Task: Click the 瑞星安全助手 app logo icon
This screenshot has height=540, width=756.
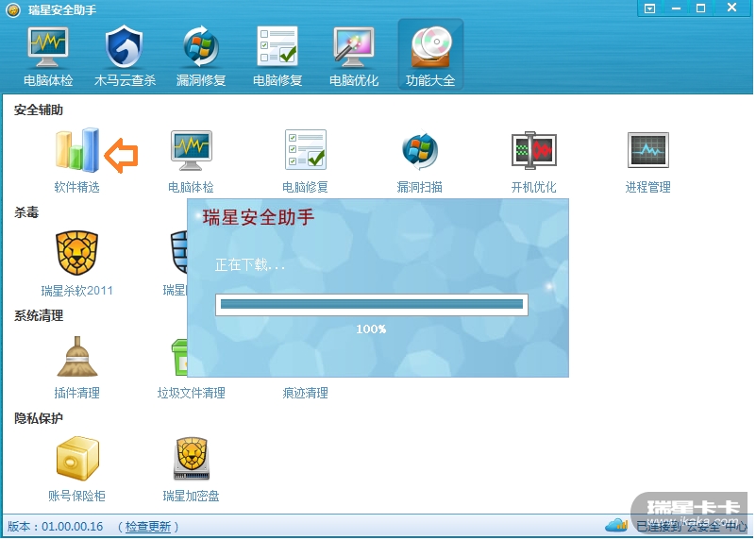Action: point(13,9)
